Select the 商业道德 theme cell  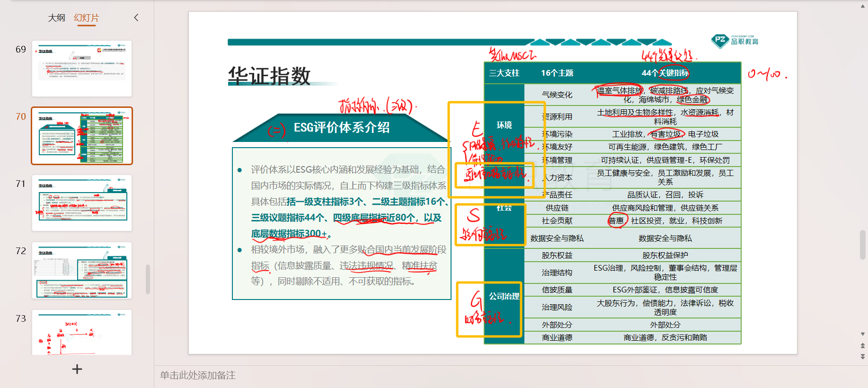tap(557, 337)
